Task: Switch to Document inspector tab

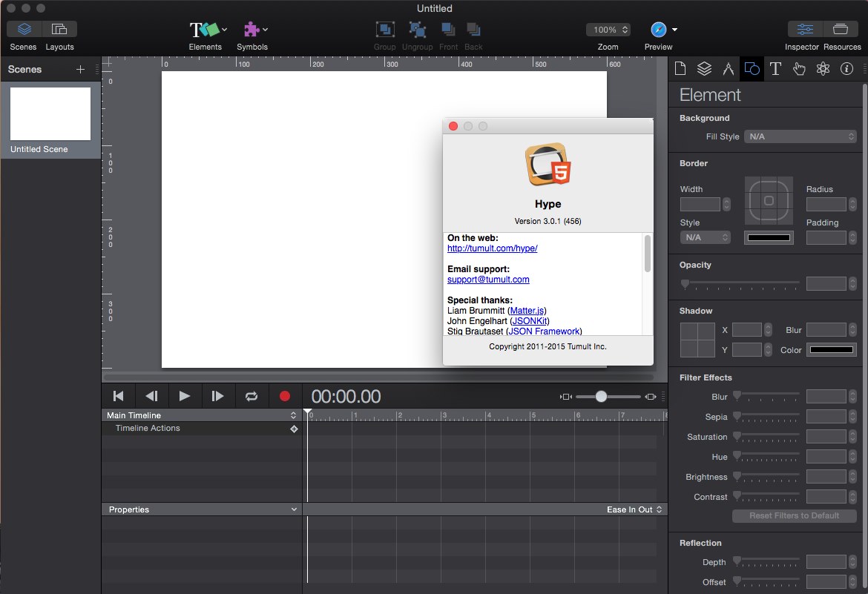Action: pos(680,69)
